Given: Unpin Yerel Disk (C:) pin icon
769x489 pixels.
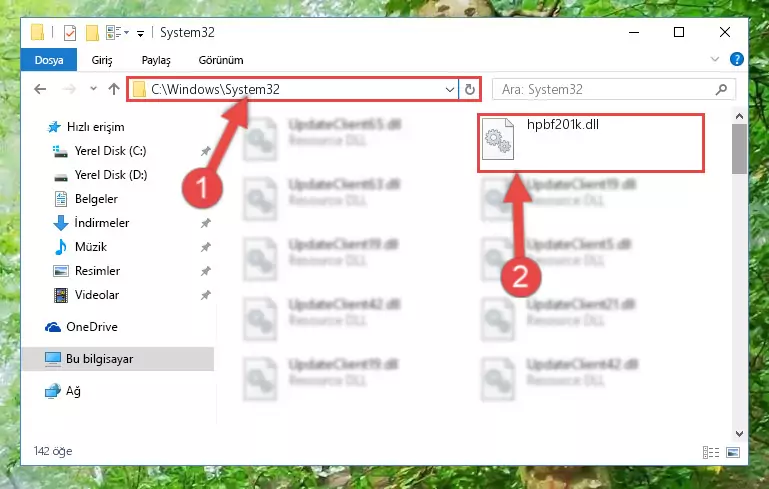Looking at the screenshot, I should [205, 151].
